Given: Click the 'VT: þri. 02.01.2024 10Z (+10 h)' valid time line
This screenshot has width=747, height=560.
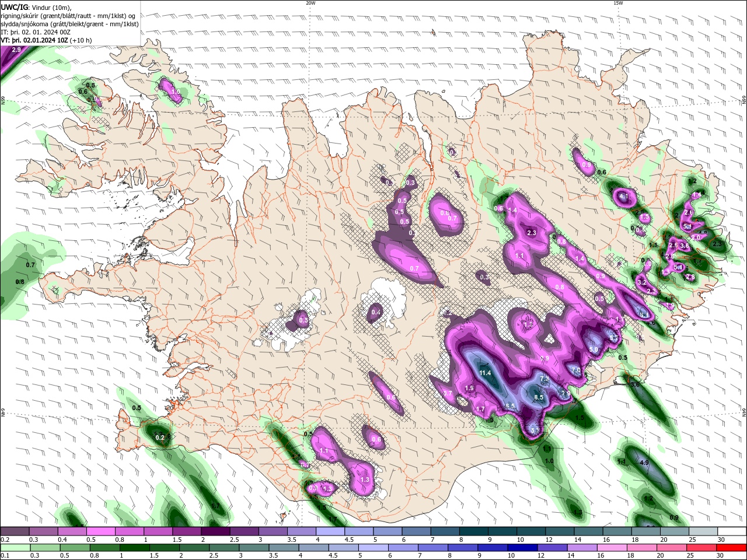Looking at the screenshot, I should click(47, 40).
